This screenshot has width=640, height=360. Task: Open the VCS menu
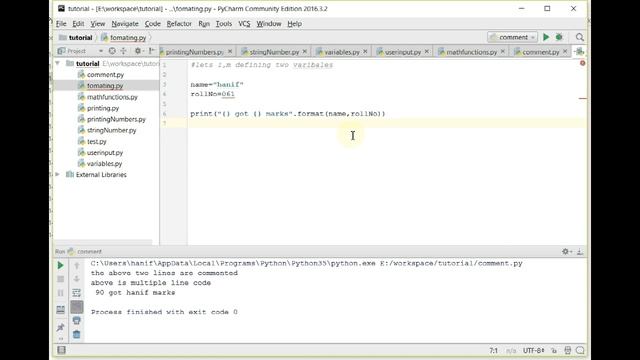(x=244, y=24)
